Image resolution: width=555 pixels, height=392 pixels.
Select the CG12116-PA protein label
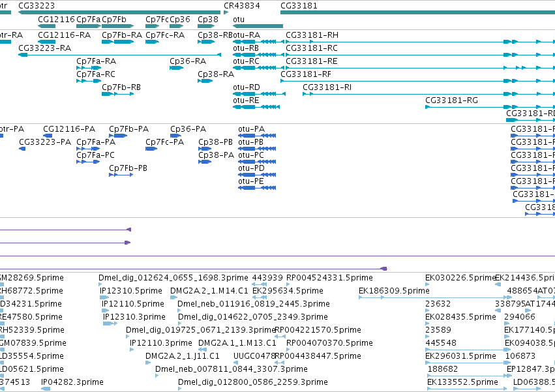coord(69,129)
